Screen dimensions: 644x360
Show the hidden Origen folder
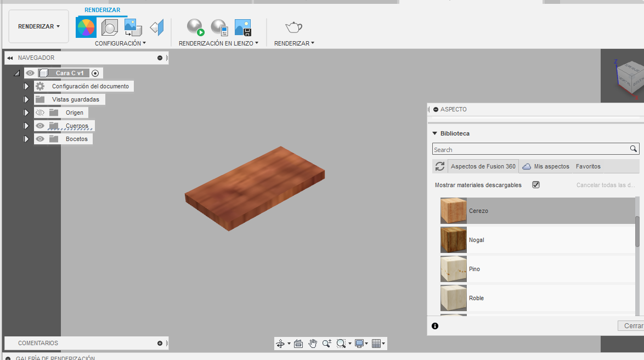[x=40, y=113]
